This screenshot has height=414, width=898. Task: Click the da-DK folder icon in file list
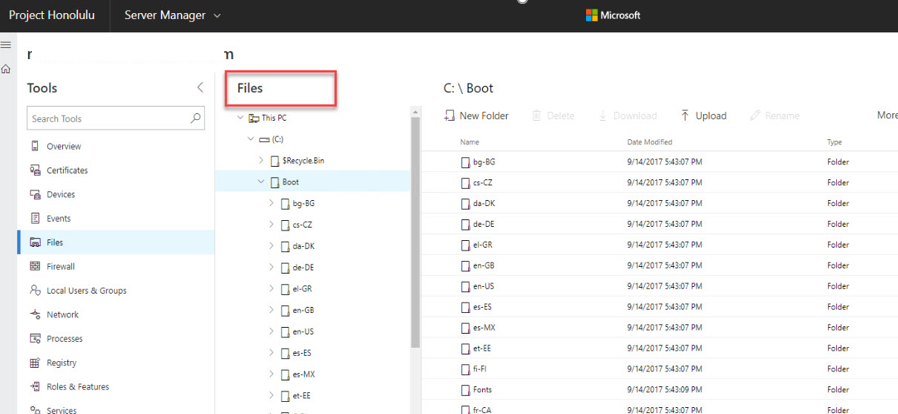[x=466, y=204]
